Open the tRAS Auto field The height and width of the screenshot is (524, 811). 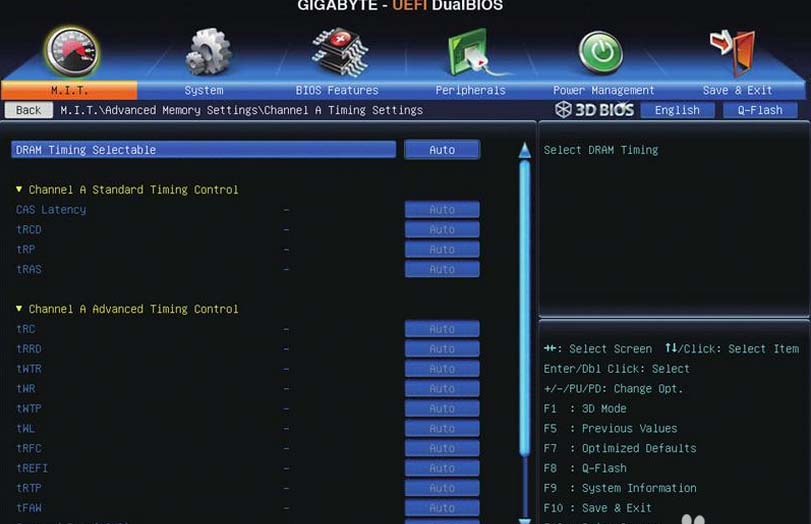[x=442, y=269]
